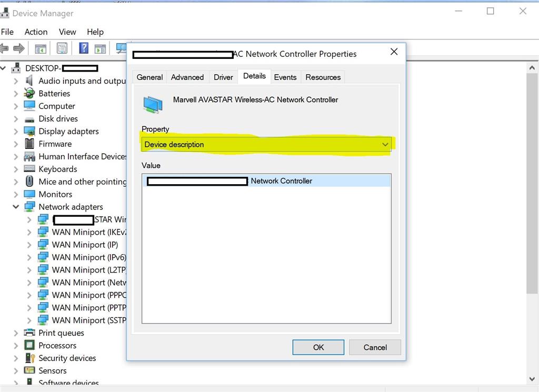
Task: Click the Cancel button
Action: (375, 347)
